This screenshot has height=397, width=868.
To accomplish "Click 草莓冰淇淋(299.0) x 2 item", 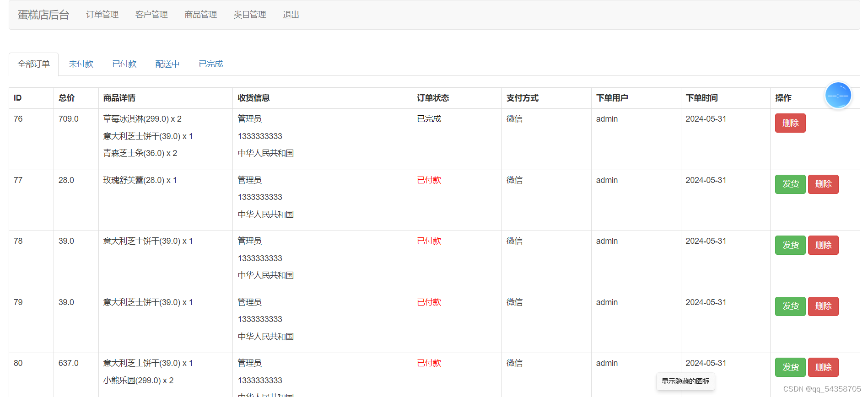I will (142, 119).
